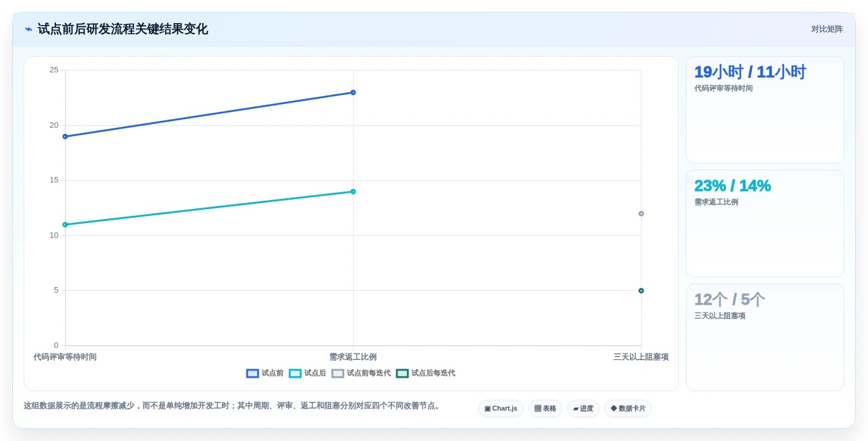This screenshot has width=868, height=441.
Task: Click the y-axis value 15
Action: pyautogui.click(x=54, y=180)
